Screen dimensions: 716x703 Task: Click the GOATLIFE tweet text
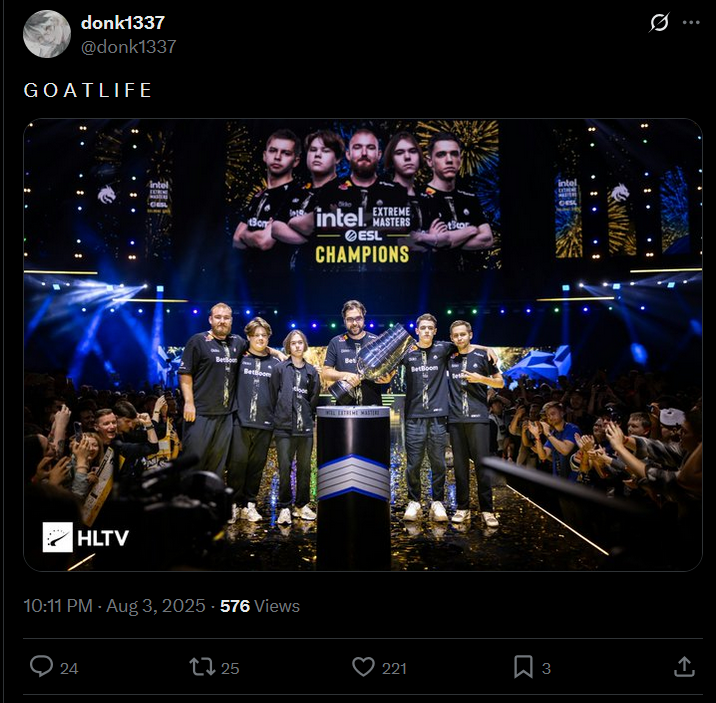click(87, 90)
